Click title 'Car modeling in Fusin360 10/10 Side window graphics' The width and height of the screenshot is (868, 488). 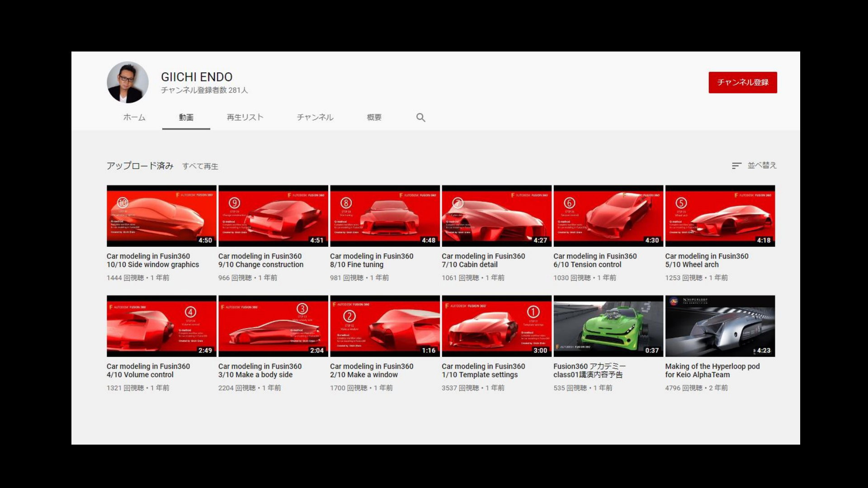153,260
